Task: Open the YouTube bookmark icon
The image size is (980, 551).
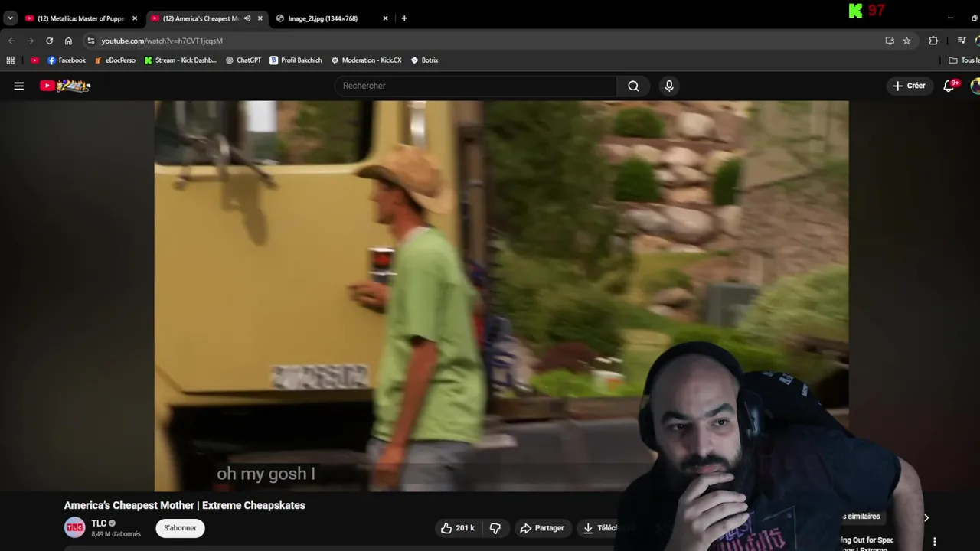Action: (x=34, y=60)
